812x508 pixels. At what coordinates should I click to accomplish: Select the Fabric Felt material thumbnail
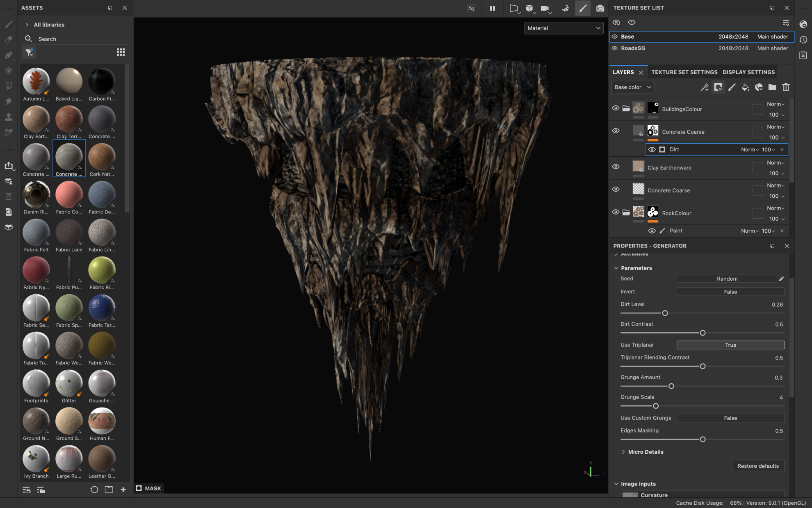tap(36, 232)
